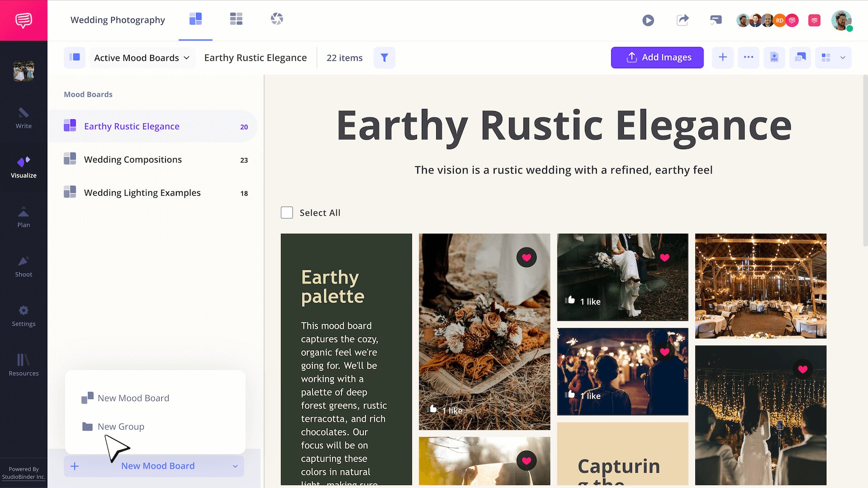
Task: Open the Shoot section in sidebar
Action: (x=24, y=267)
